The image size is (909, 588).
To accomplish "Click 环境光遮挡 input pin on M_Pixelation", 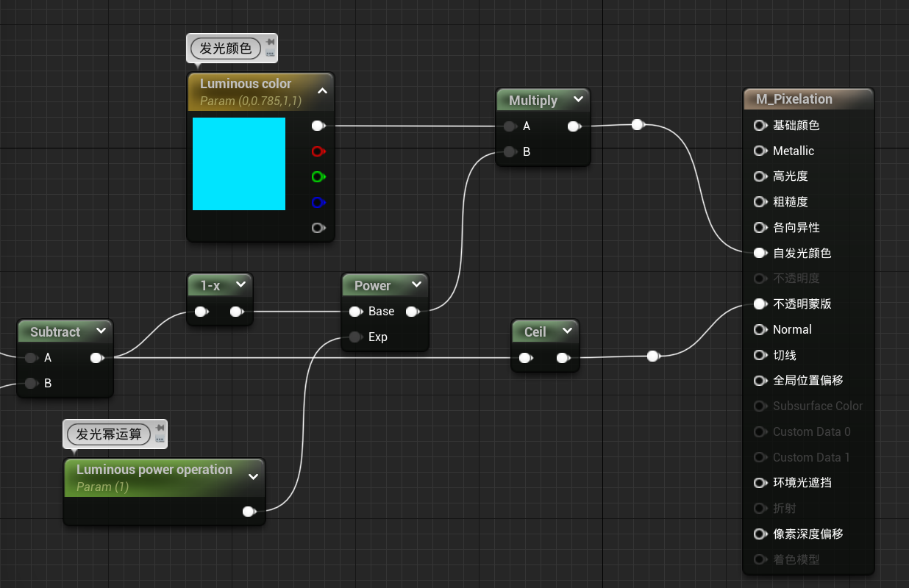I will (760, 483).
